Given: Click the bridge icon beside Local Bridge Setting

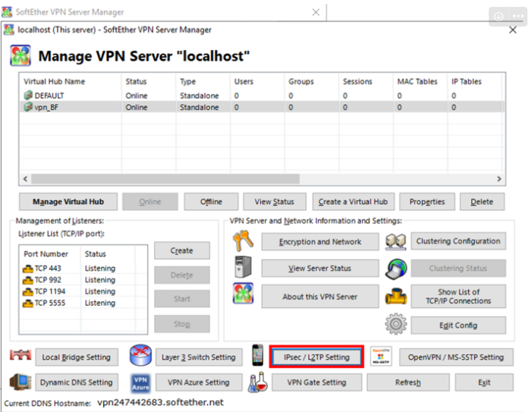Looking at the screenshot, I should click(20, 357).
